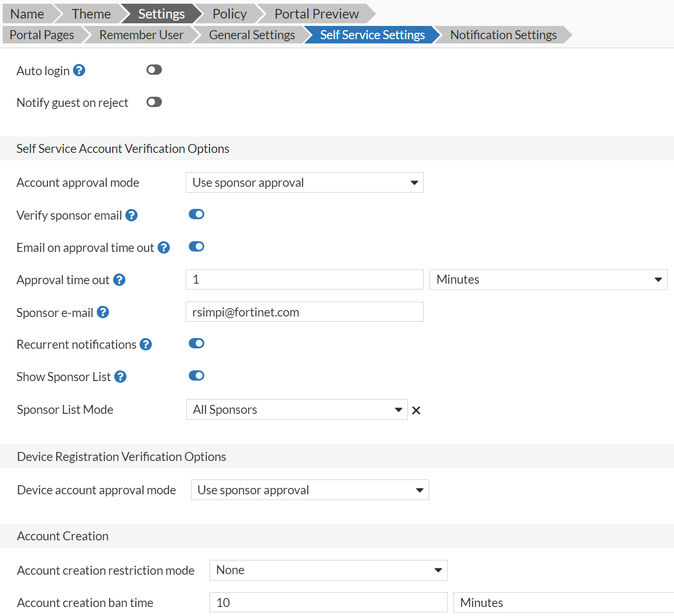The image size is (674, 616).
Task: Select the Theme breadcrumb step
Action: 91,13
